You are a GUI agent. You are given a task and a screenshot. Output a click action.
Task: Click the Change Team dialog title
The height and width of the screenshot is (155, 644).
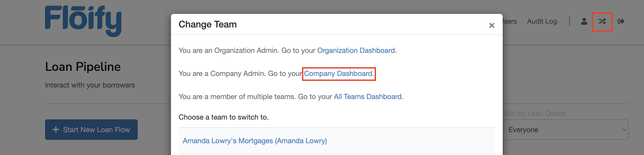[208, 24]
